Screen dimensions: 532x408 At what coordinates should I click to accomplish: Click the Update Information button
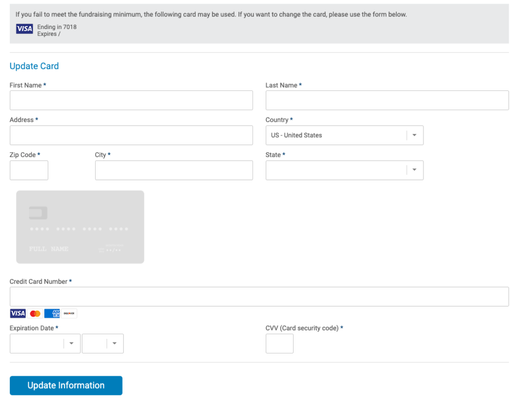[x=66, y=385]
